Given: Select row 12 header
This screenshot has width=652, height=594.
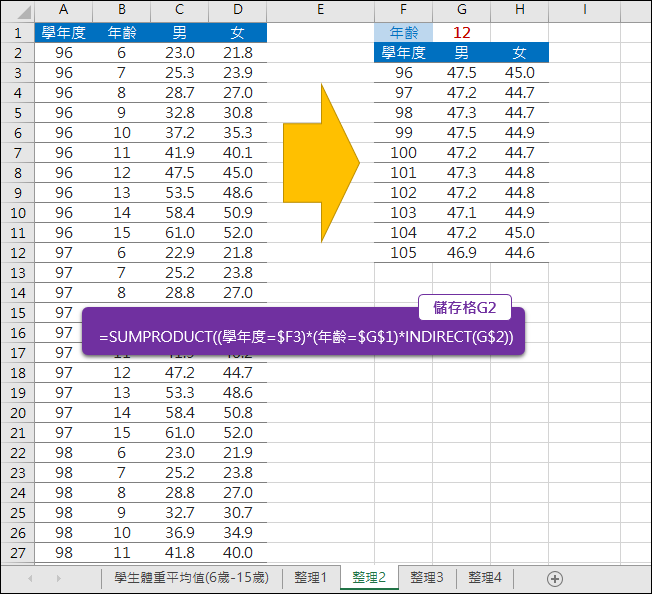Looking at the screenshot, I should (x=17, y=253).
